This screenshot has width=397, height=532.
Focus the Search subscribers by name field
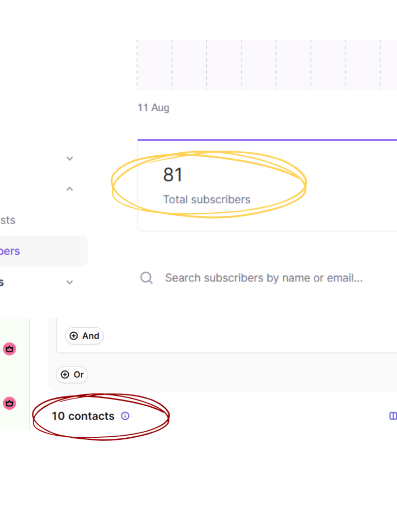(264, 278)
